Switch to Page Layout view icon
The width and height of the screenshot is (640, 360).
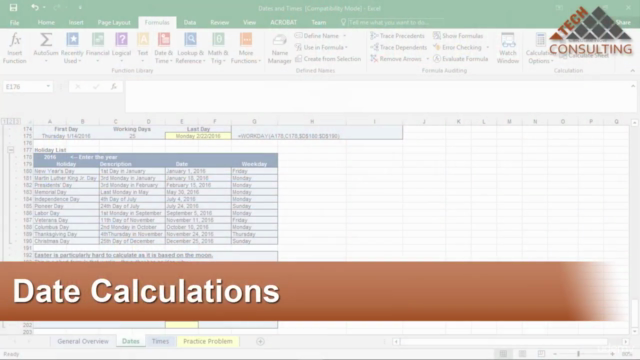[522, 354]
